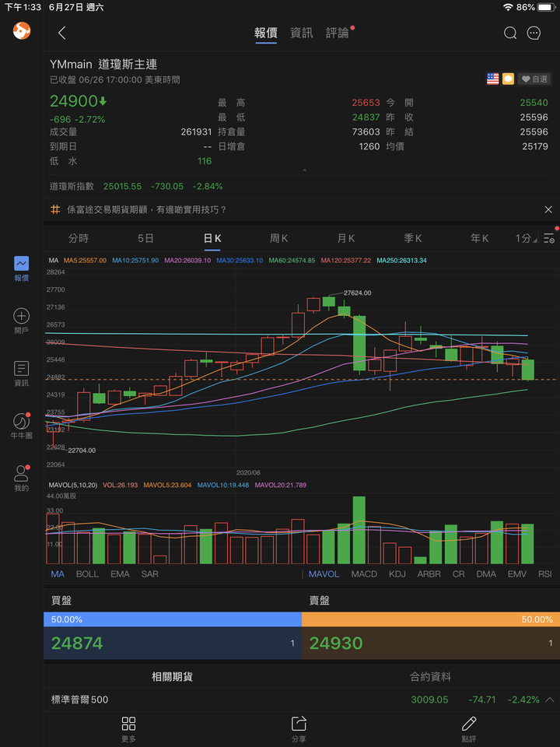Viewport: 560px width, 747px height.
Task: Tap the futures tips banner text
Action: (x=147, y=209)
